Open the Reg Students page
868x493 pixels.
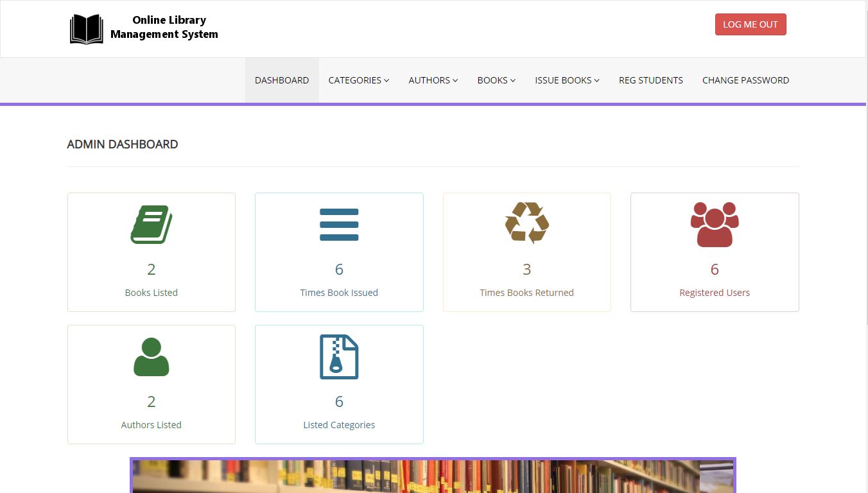[651, 80]
